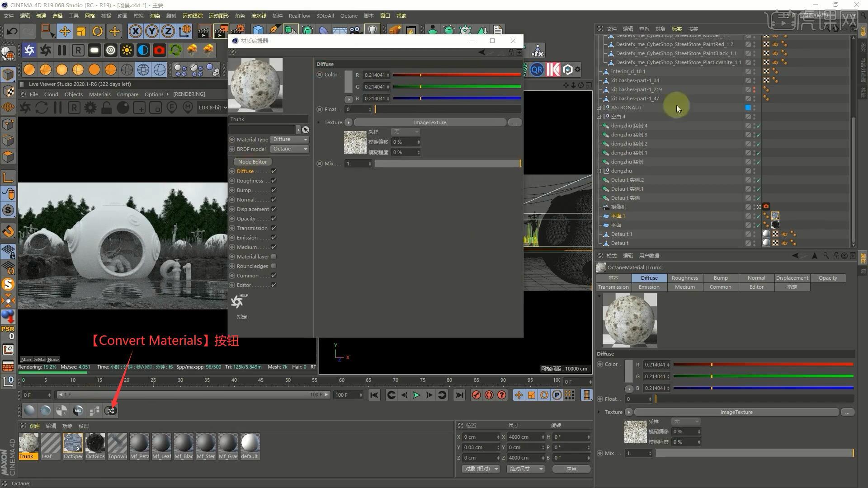
Task: Click the 指定 assign label in editor
Action: click(x=242, y=317)
